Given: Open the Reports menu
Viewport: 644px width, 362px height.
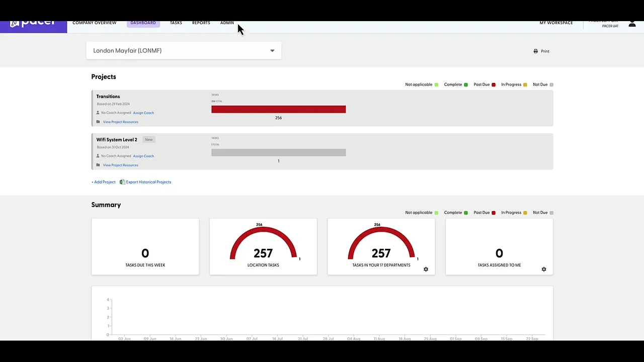Looking at the screenshot, I should point(201,23).
